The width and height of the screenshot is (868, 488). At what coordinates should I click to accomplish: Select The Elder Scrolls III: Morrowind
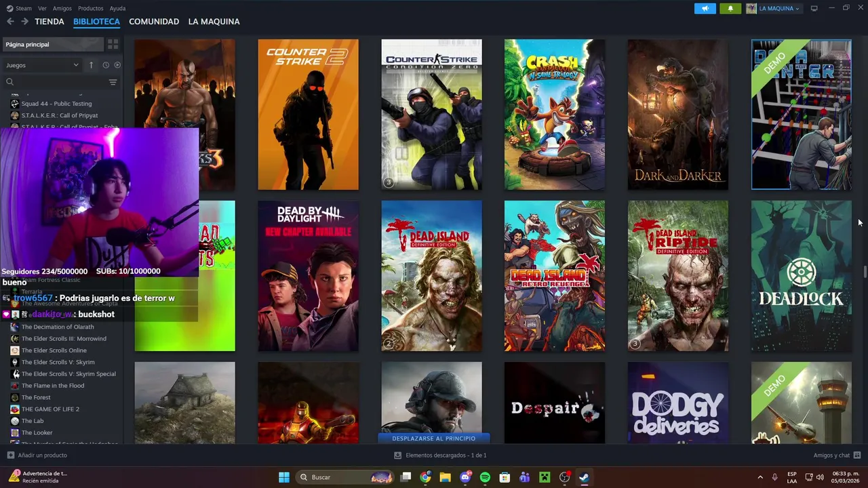64,339
